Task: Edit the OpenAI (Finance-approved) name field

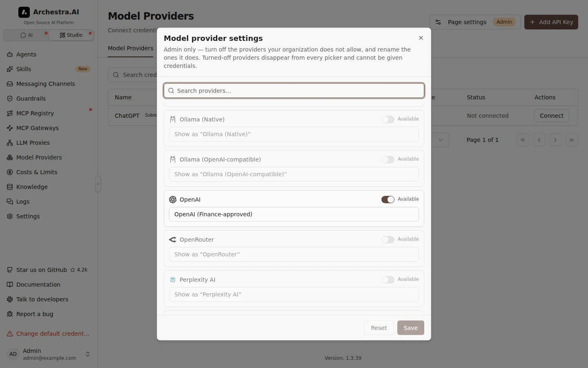Action: click(x=294, y=214)
